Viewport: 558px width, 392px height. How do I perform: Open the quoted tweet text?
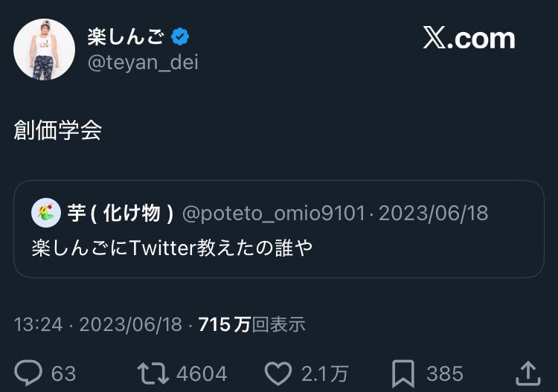point(172,248)
